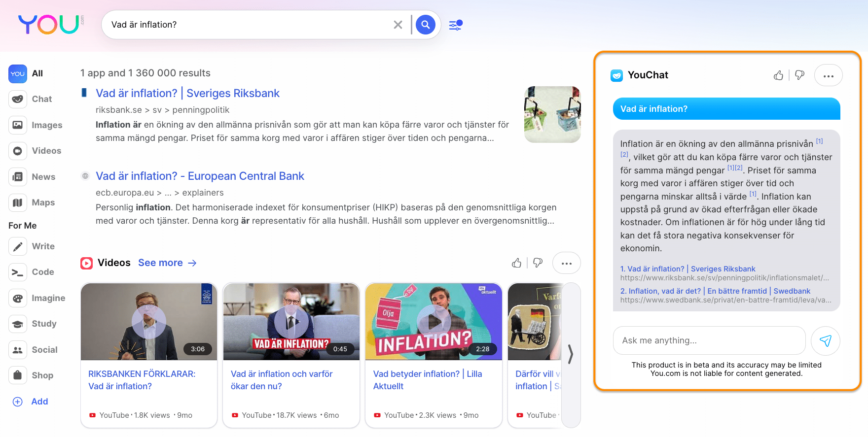Open YouChat more options menu
This screenshot has width=868, height=437.
pyautogui.click(x=829, y=75)
